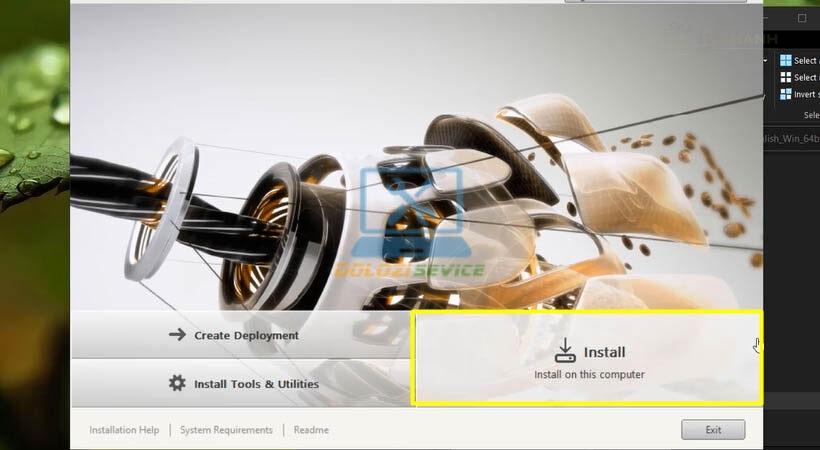Click the Install Tools & Utilities gear icon

click(177, 383)
